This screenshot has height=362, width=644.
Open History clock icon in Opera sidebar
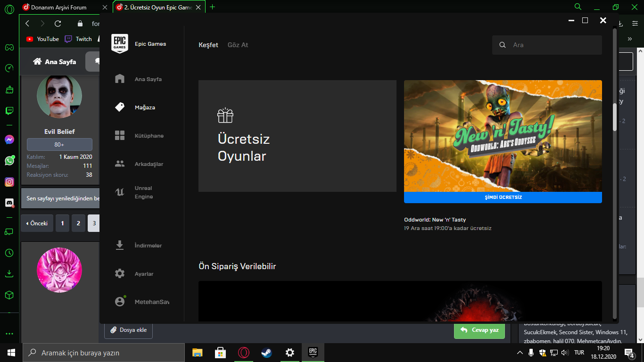coord(9,253)
